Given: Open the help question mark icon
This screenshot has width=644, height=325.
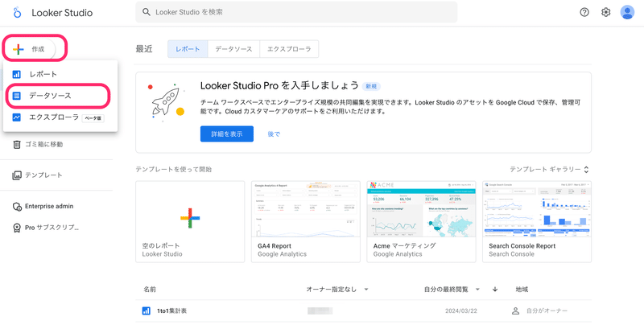Looking at the screenshot, I should point(584,12).
